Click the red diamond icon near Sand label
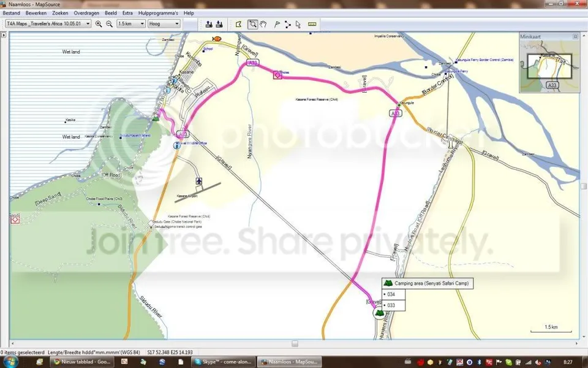588x368 pixels. [x=15, y=220]
